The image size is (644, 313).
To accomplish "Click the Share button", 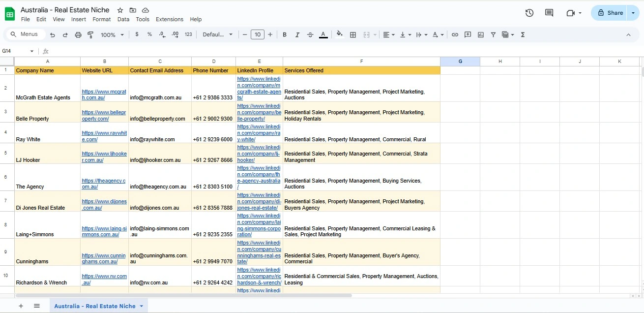I will click(609, 13).
